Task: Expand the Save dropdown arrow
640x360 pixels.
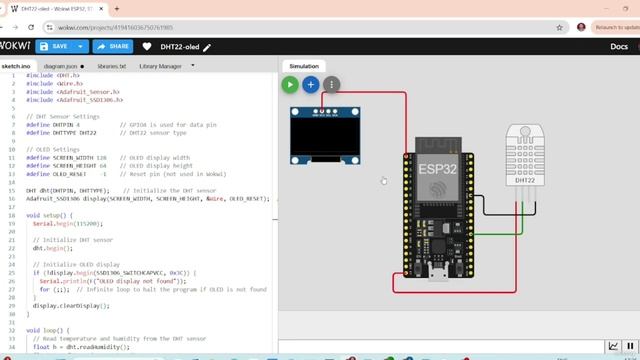Action: 80,47
